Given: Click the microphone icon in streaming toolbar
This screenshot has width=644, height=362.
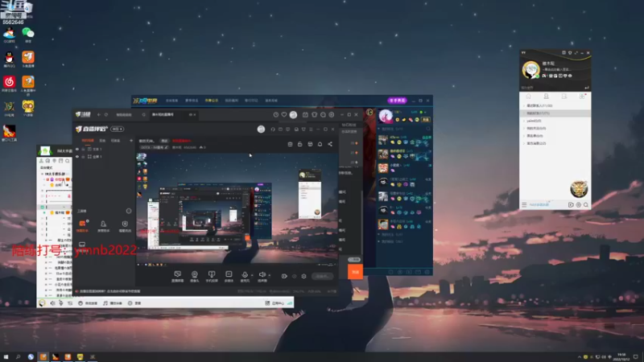Looking at the screenshot, I should tap(245, 274).
